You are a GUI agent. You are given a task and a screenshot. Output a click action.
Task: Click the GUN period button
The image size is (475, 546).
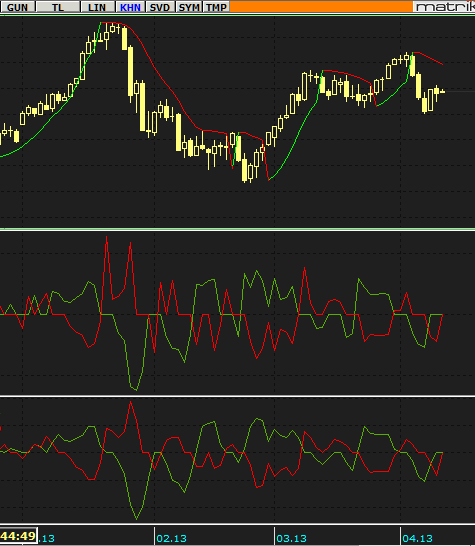[17, 7]
